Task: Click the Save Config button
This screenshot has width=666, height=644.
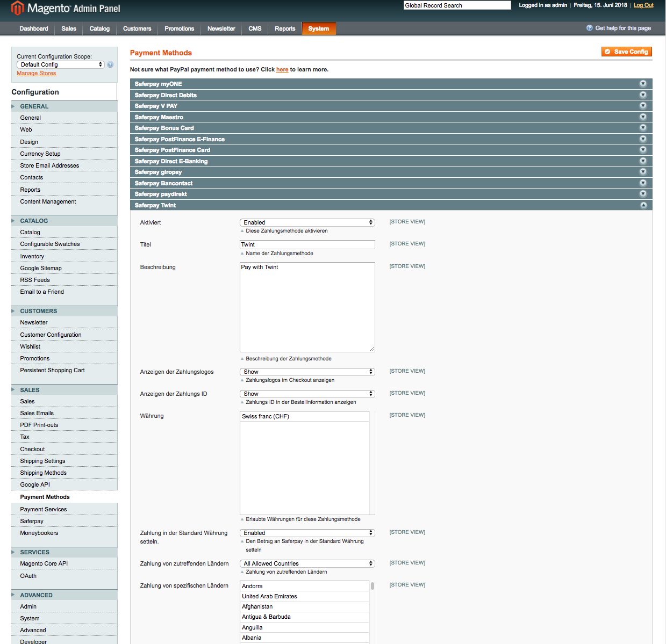Action: point(626,52)
